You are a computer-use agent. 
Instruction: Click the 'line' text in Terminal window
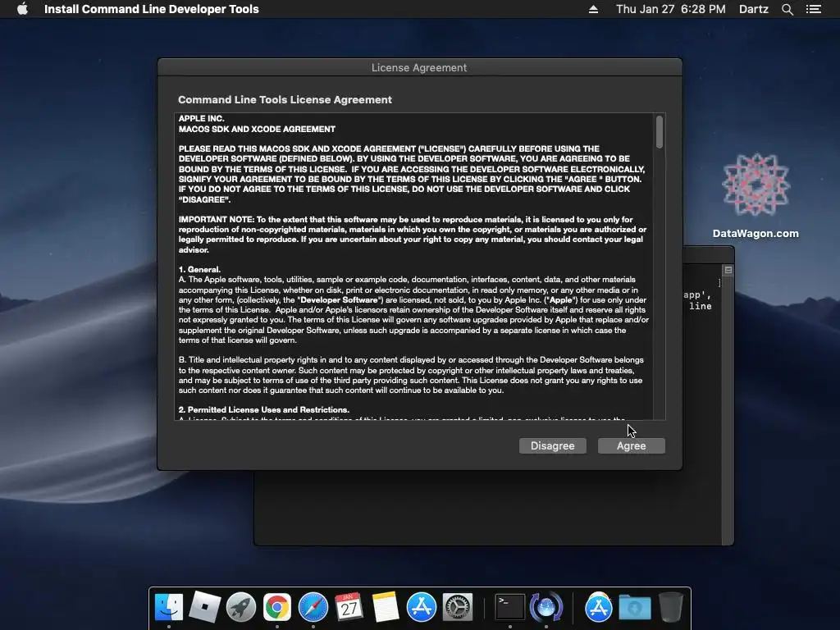pos(701,307)
